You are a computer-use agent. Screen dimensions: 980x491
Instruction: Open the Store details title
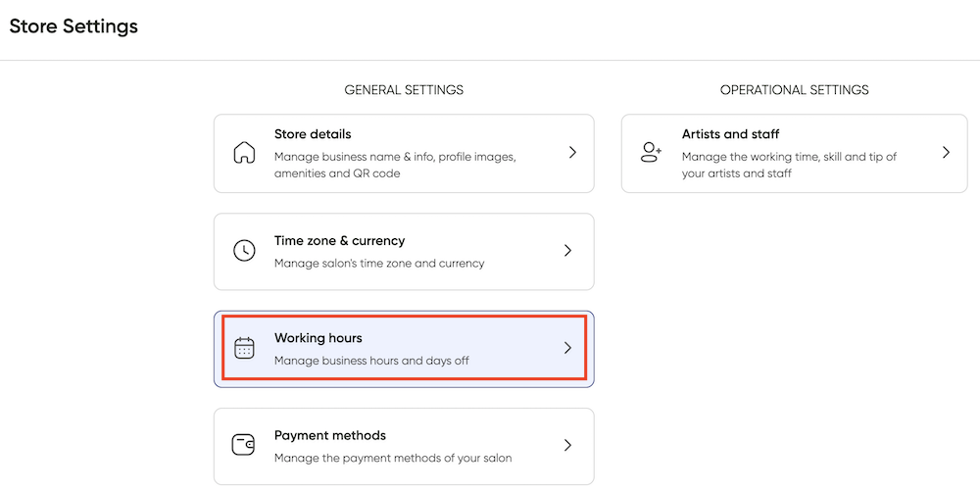[313, 134]
